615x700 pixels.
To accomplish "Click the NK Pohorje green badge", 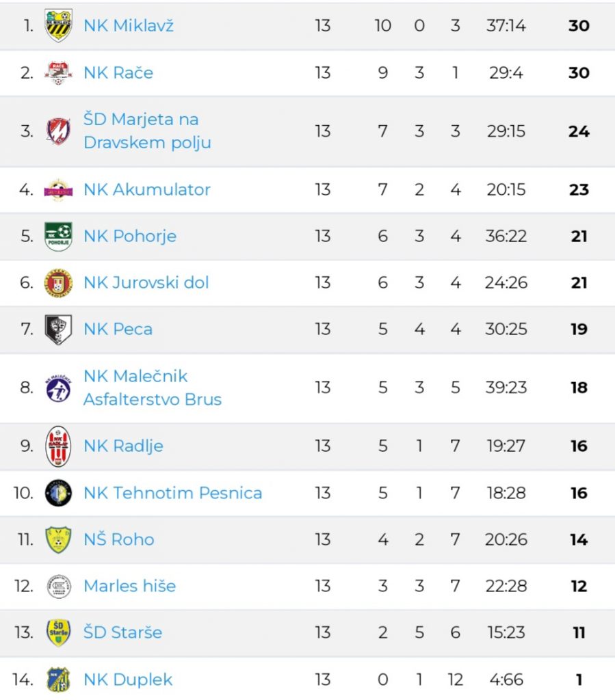I will click(59, 236).
